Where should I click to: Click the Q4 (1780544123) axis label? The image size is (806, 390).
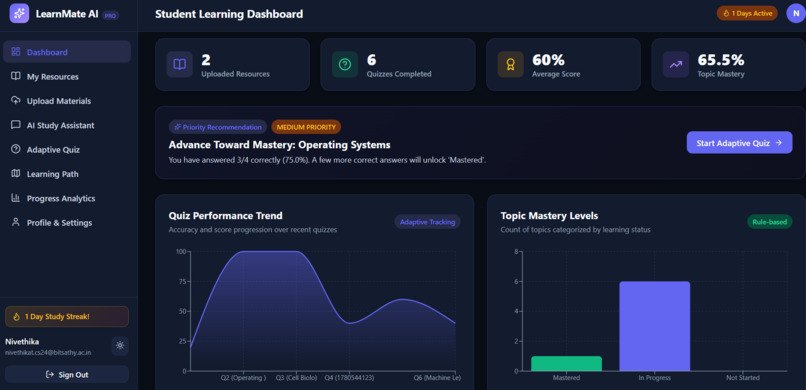pyautogui.click(x=349, y=378)
